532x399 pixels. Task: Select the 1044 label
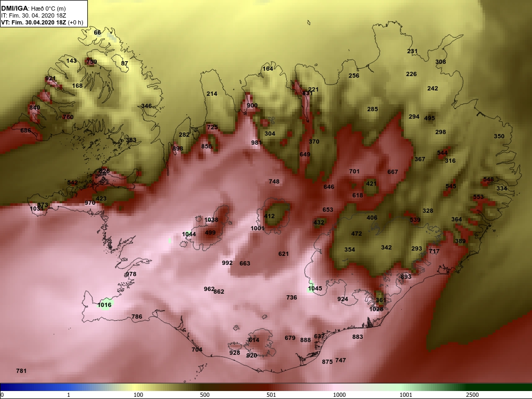pyautogui.click(x=189, y=234)
